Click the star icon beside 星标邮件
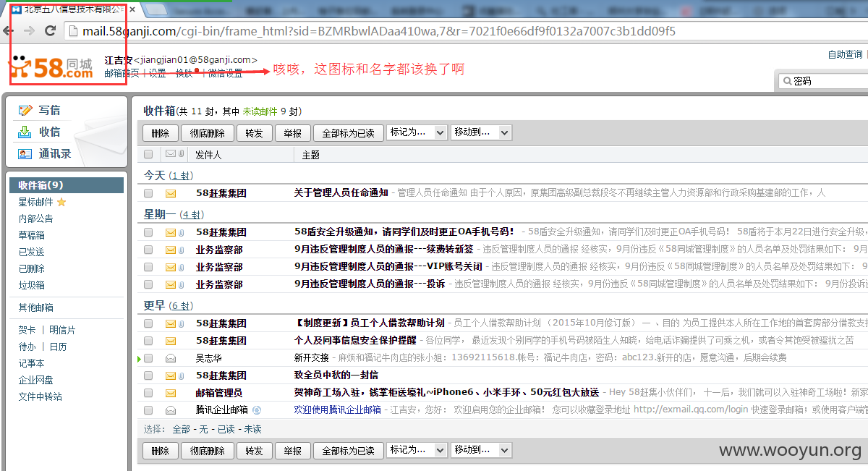This screenshot has height=471, width=868. click(x=61, y=202)
